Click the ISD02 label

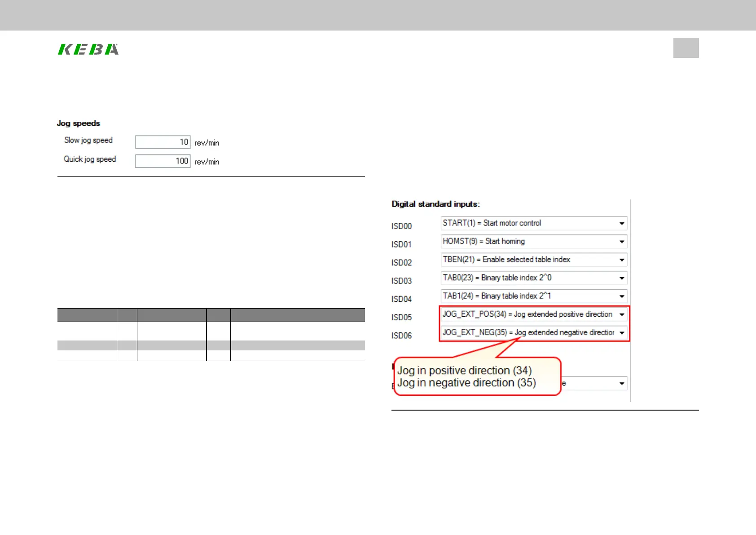coord(401,262)
